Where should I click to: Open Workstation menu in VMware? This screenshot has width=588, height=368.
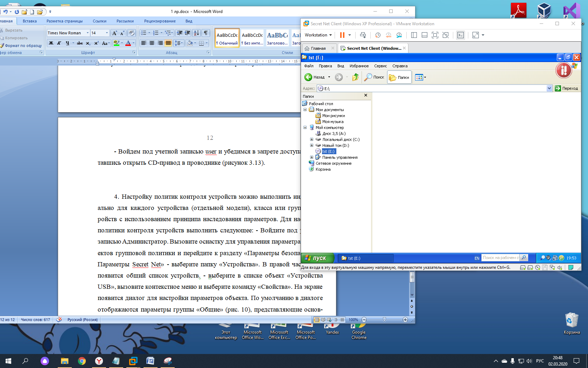(318, 35)
